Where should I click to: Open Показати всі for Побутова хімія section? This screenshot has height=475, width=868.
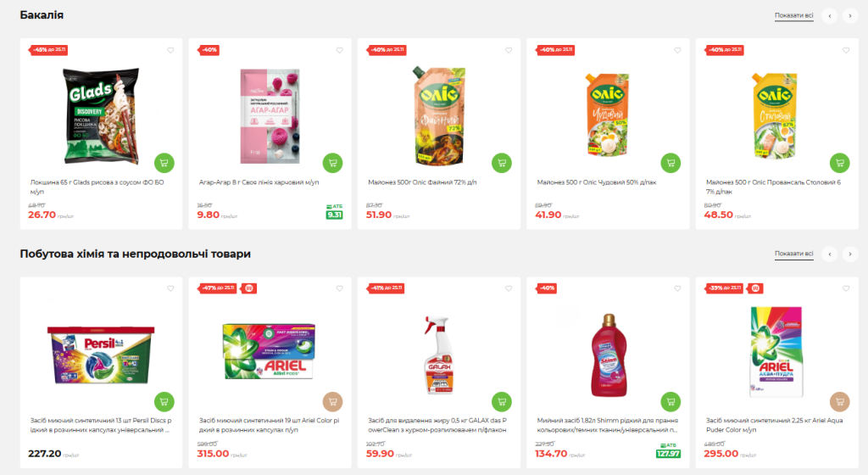coord(793,254)
